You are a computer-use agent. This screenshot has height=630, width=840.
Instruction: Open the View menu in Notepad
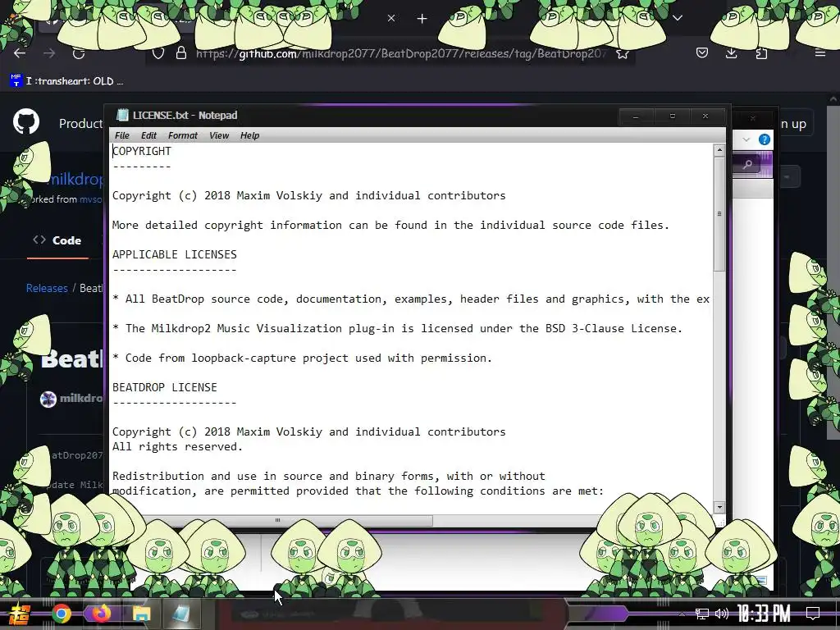tap(219, 135)
